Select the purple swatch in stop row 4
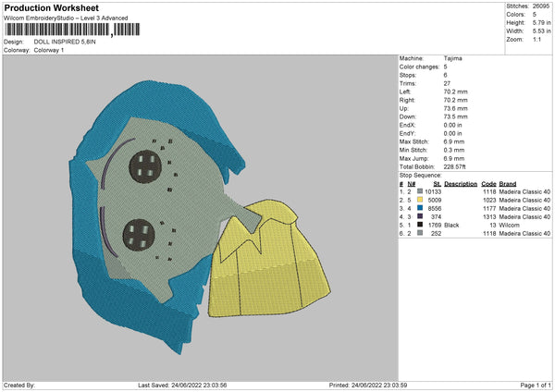This screenshot has height=392, width=555. [420, 216]
